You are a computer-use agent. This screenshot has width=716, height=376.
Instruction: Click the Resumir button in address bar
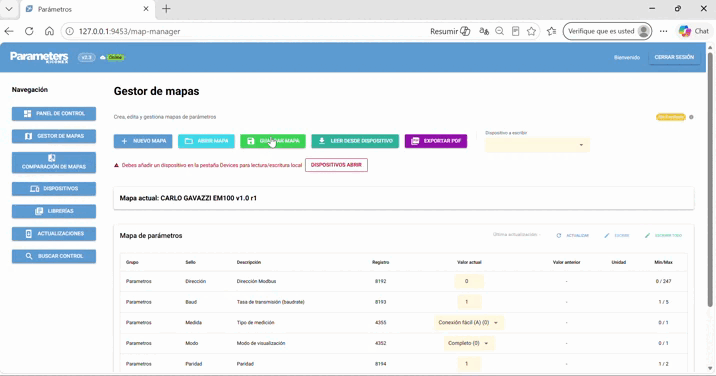click(x=450, y=31)
